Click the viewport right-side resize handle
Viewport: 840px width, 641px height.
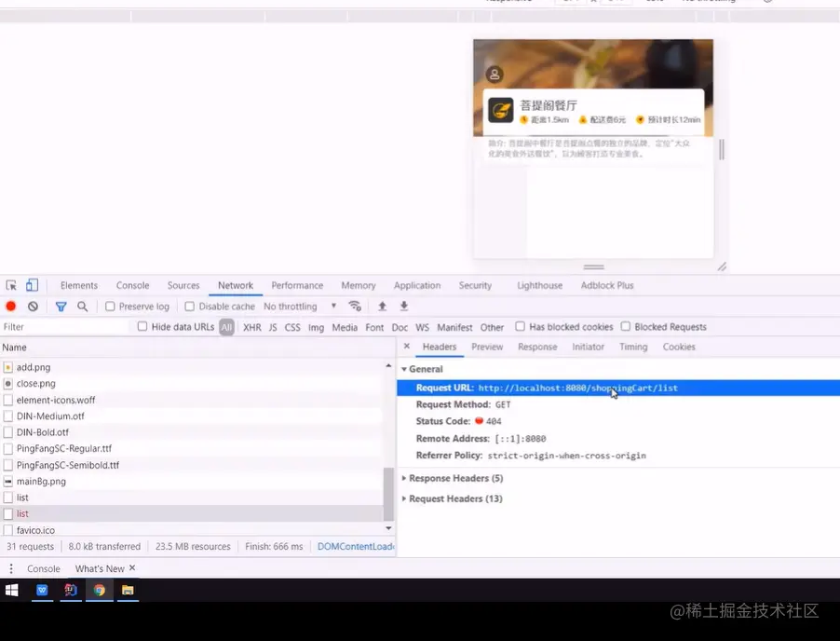(x=722, y=149)
